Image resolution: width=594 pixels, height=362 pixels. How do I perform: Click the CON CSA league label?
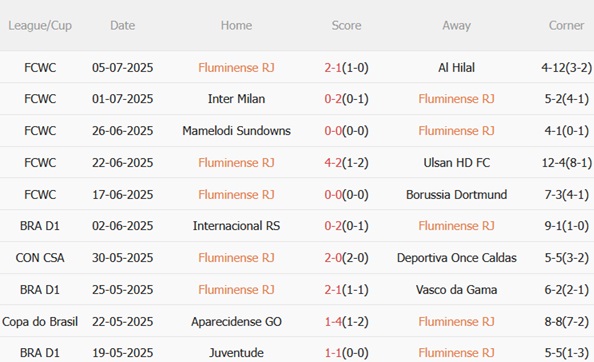pos(40,258)
